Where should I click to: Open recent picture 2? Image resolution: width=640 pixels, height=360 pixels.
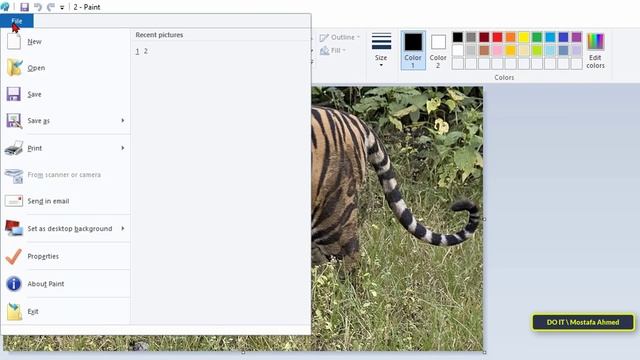(146, 51)
